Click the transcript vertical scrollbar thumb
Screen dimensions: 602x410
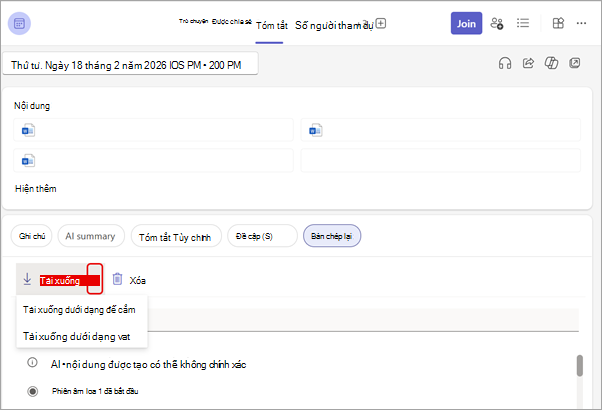580,365
